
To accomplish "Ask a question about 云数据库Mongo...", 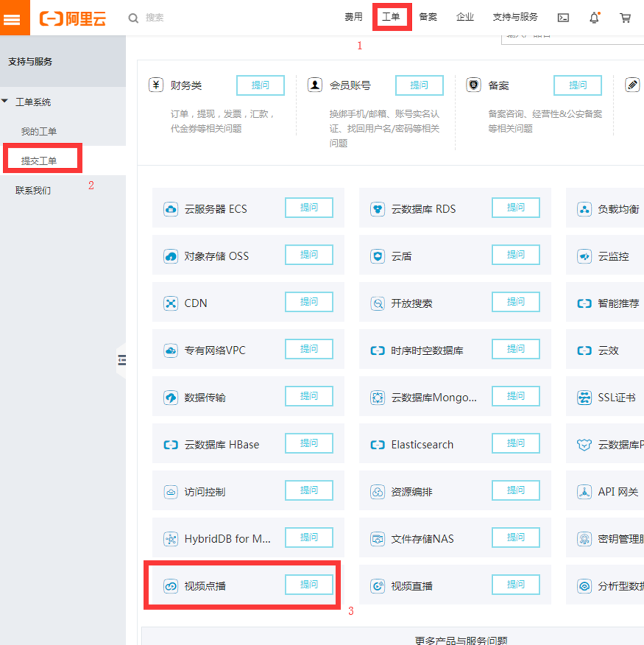I will tap(516, 396).
